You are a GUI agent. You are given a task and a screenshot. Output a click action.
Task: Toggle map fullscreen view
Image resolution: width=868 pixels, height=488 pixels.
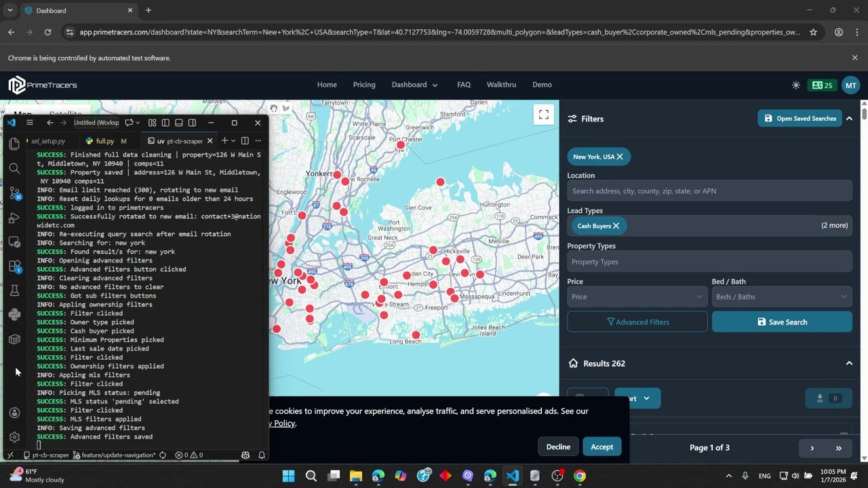[544, 115]
